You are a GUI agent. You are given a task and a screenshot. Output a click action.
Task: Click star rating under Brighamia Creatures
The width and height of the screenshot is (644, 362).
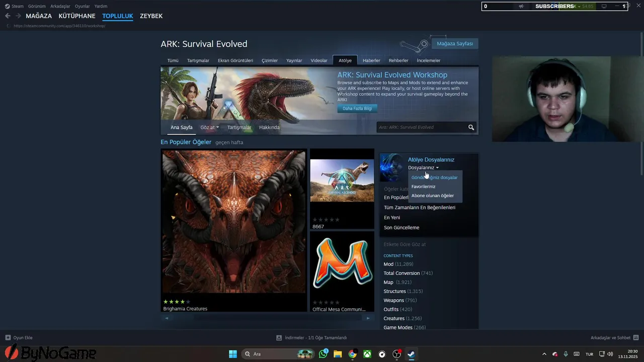[177, 302]
